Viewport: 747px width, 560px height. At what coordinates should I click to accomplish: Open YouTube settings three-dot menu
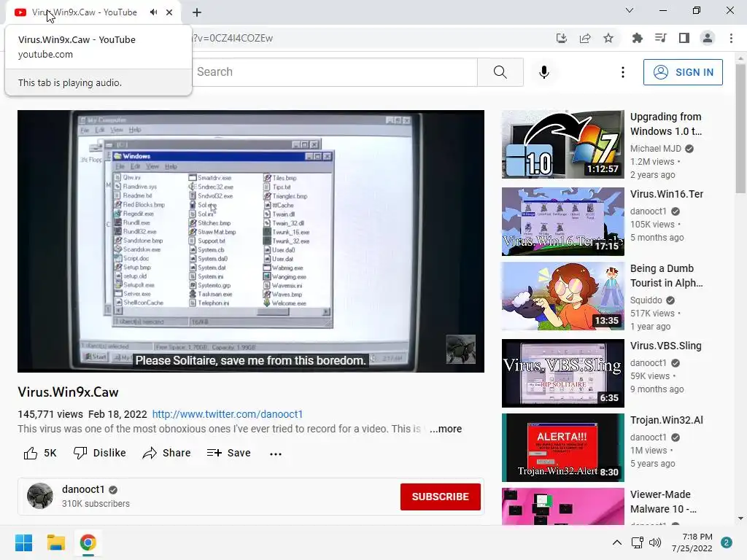click(x=623, y=72)
